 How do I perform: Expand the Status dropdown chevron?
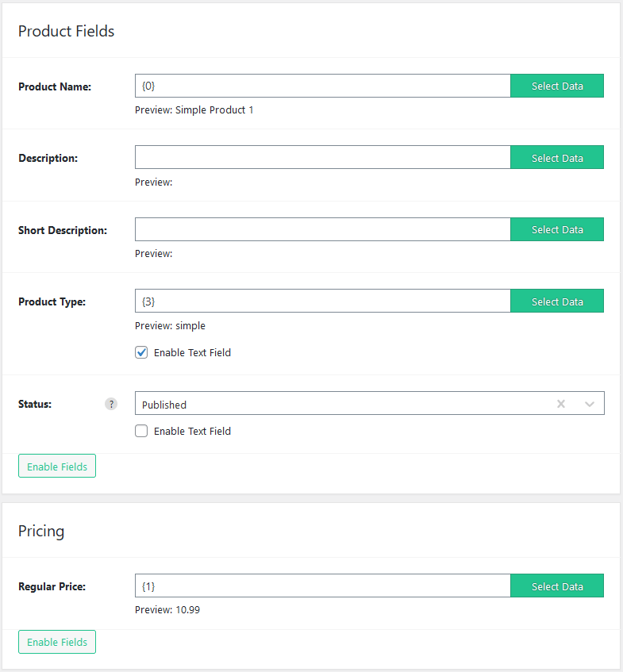pyautogui.click(x=590, y=404)
